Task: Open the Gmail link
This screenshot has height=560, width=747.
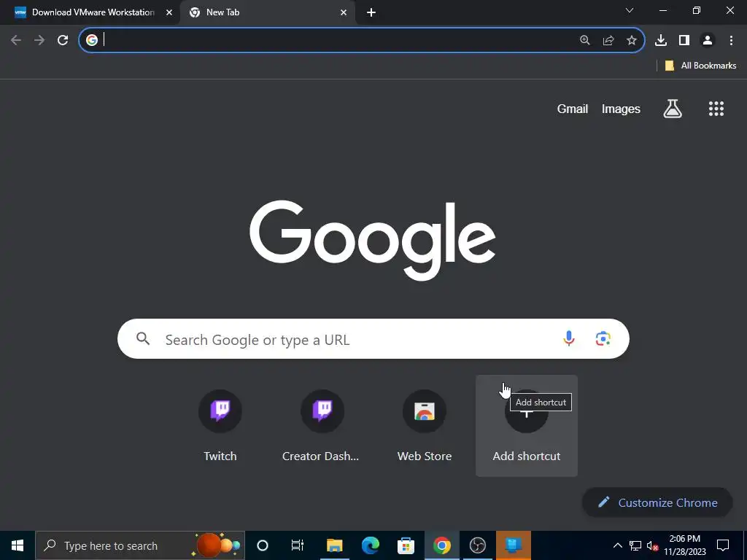Action: [x=572, y=109]
